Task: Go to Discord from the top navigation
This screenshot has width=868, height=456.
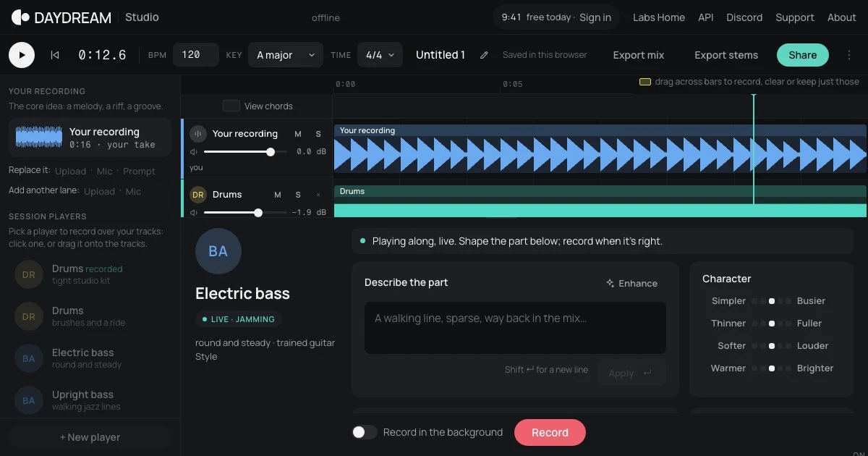Action: coord(745,17)
